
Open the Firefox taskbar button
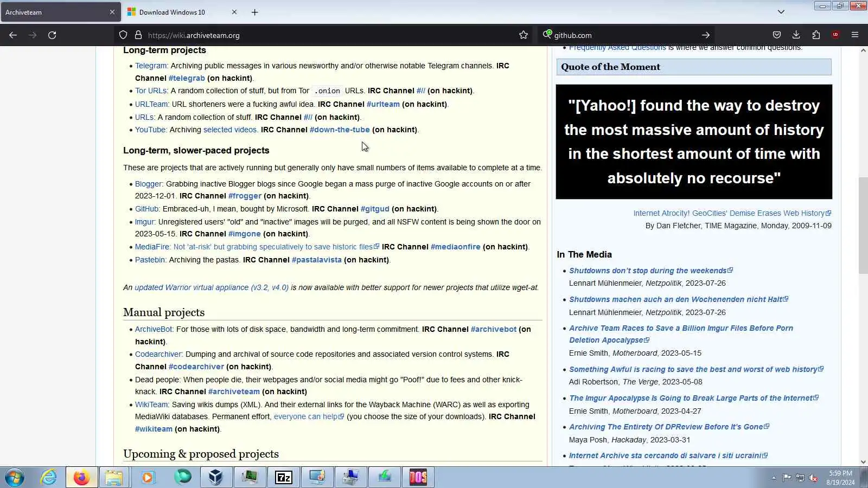(82, 478)
